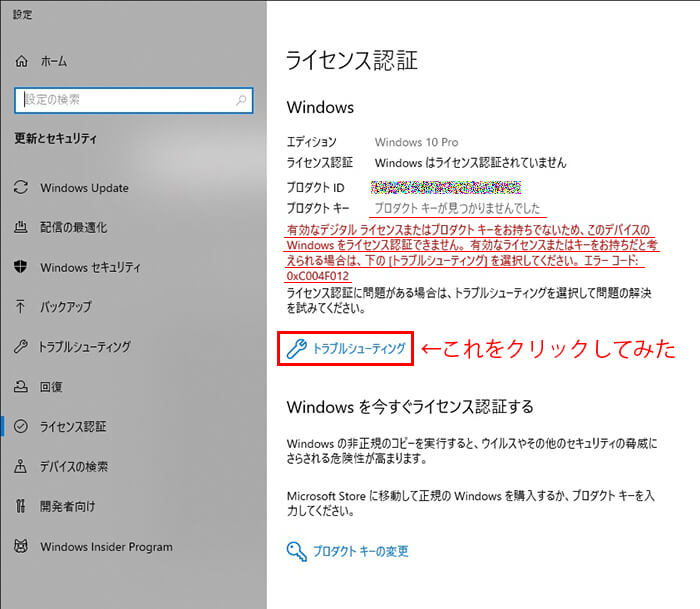Click the Microsoft Store purchase paragraph

[471, 503]
